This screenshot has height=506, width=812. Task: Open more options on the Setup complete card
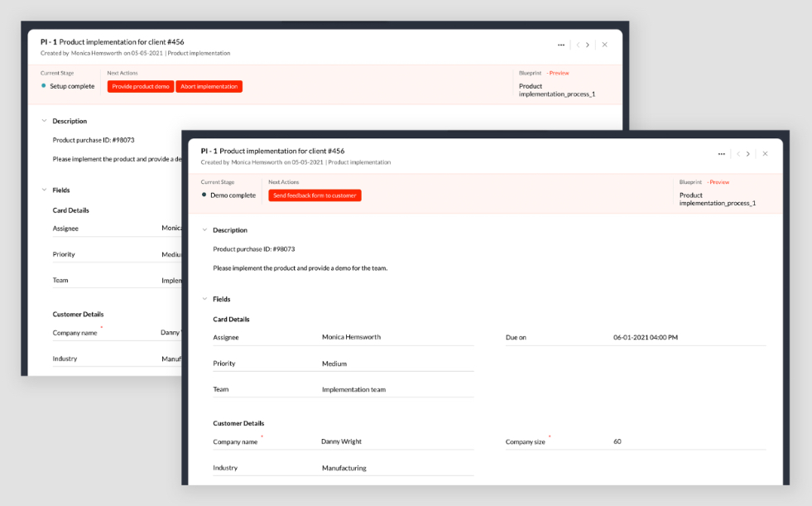tap(560, 45)
